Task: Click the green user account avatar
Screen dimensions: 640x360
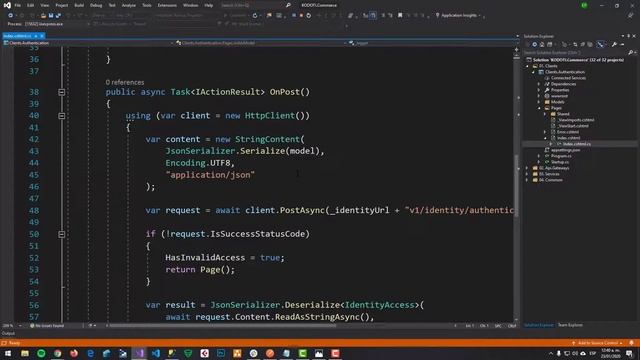Action: click(584, 5)
